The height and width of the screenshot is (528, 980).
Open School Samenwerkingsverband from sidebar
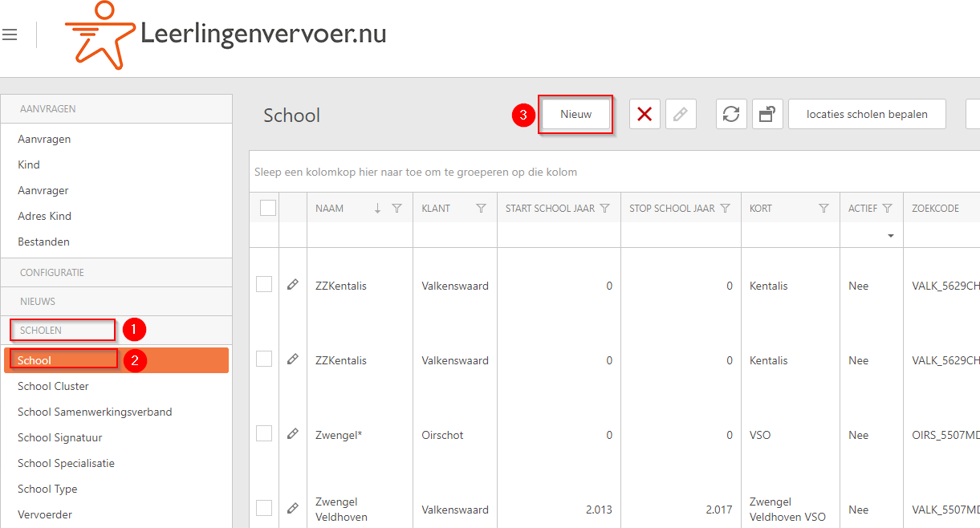coord(95,412)
